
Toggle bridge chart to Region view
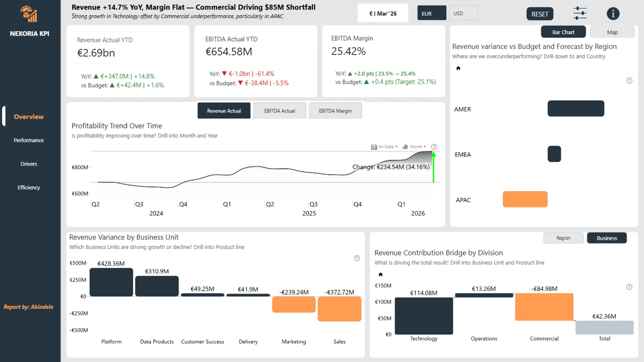coord(563,238)
